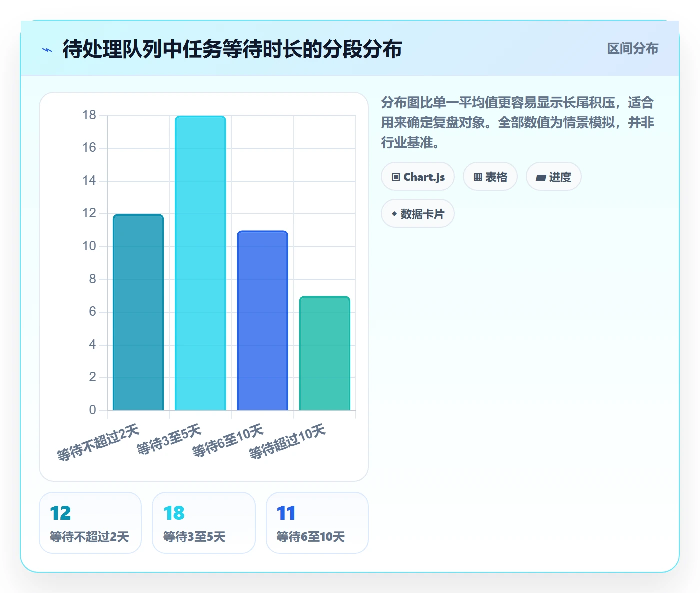Open the stat card showing 12
The height and width of the screenshot is (593, 700).
click(90, 523)
